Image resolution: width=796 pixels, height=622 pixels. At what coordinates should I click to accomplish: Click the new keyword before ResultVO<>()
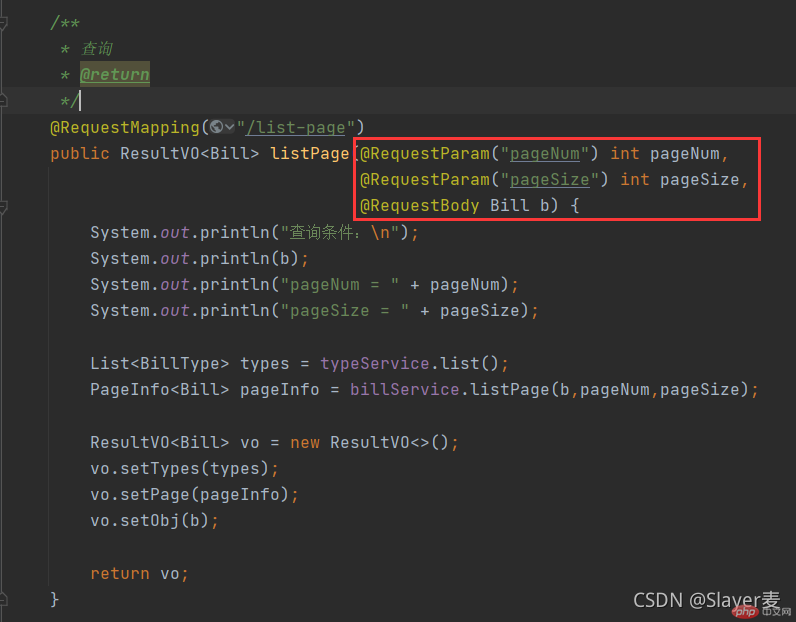pos(305,442)
